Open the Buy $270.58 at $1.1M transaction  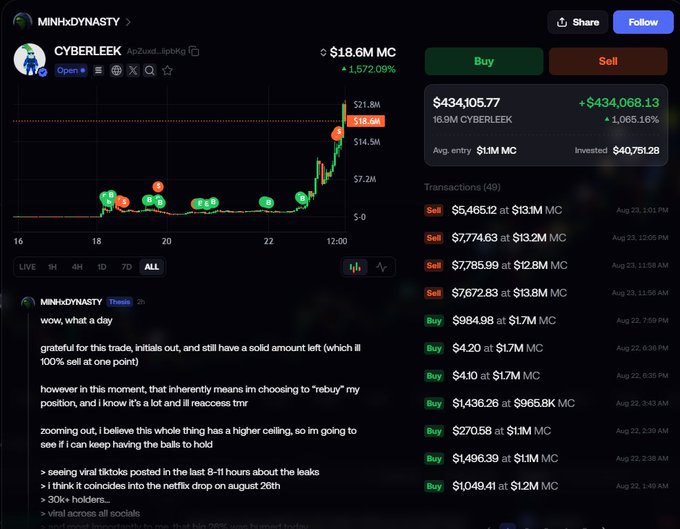click(x=546, y=431)
